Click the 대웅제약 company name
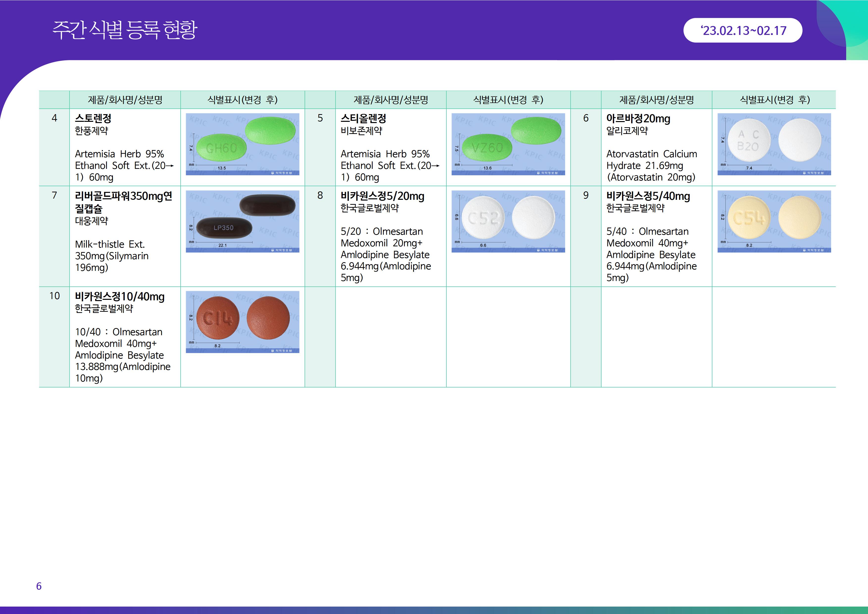 pyautogui.click(x=92, y=221)
